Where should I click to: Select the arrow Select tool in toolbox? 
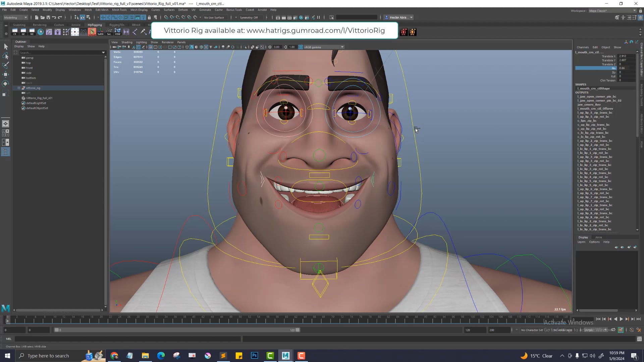point(6,47)
